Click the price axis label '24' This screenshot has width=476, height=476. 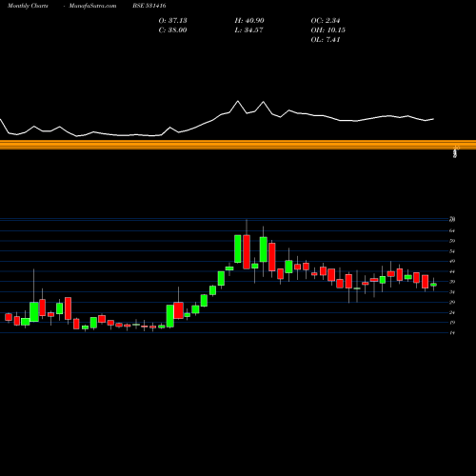tap(452, 312)
